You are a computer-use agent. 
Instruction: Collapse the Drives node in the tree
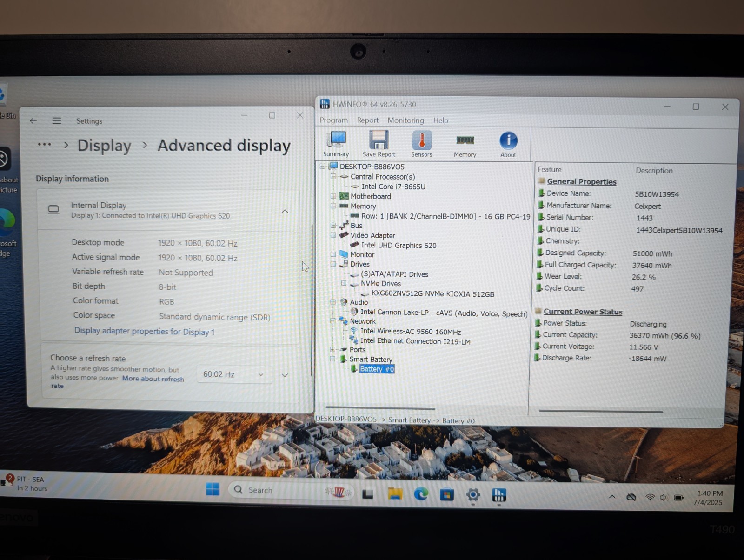333,264
